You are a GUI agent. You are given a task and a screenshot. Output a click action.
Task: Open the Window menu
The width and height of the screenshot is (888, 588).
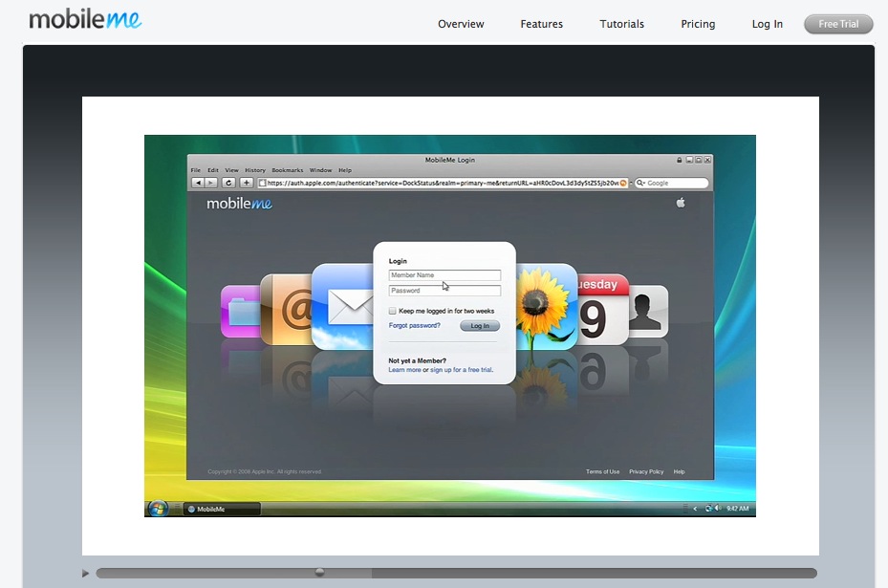point(320,170)
